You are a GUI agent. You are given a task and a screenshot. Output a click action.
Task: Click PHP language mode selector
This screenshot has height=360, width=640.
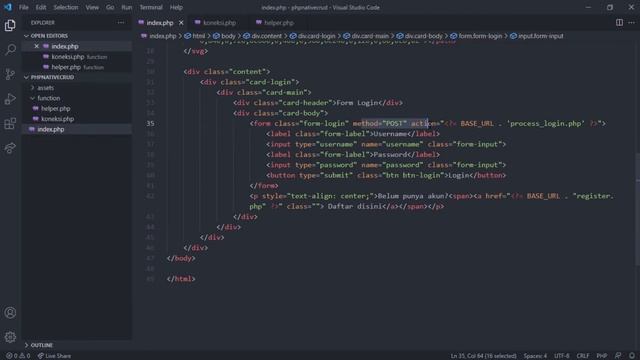[602, 356]
